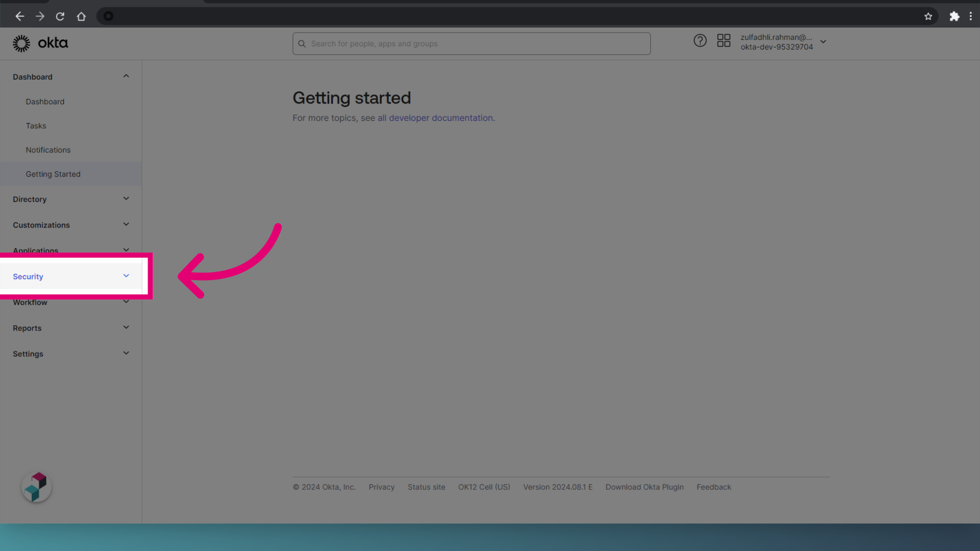Image resolution: width=980 pixels, height=551 pixels.
Task: Open all developer documentation link
Action: pyautogui.click(x=435, y=118)
